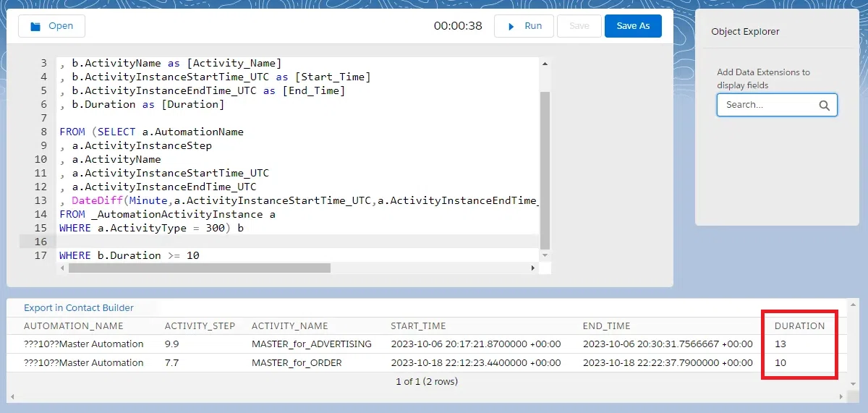This screenshot has width=868, height=413.
Task: Click line 6 b.Duration as [Duration]
Action: 142,104
